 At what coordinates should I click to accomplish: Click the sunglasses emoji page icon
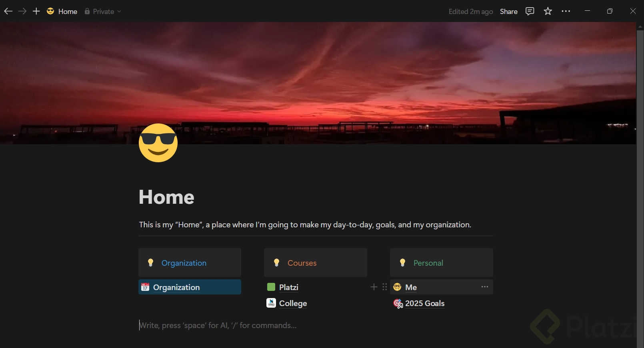coord(158,143)
